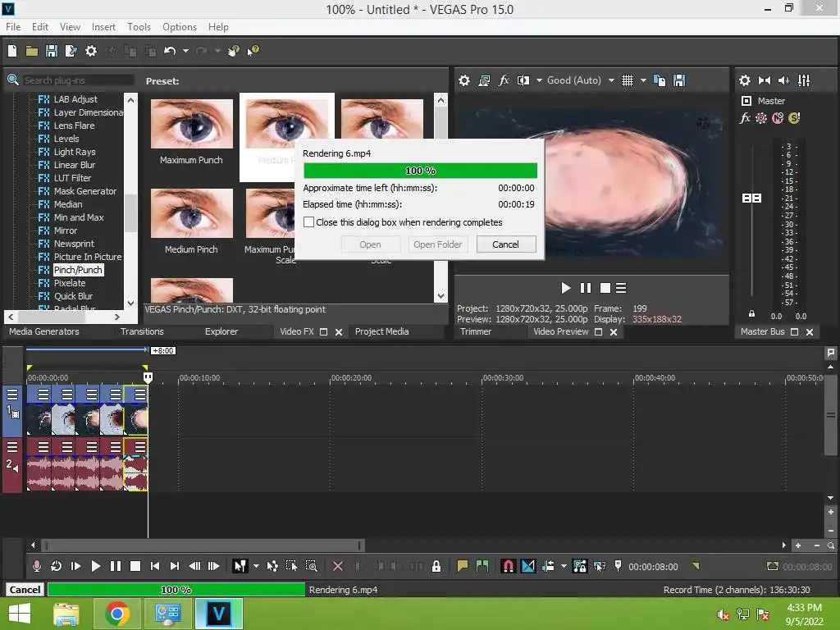Open Project Properties gear in main toolbar
The image size is (840, 630).
tap(91, 51)
